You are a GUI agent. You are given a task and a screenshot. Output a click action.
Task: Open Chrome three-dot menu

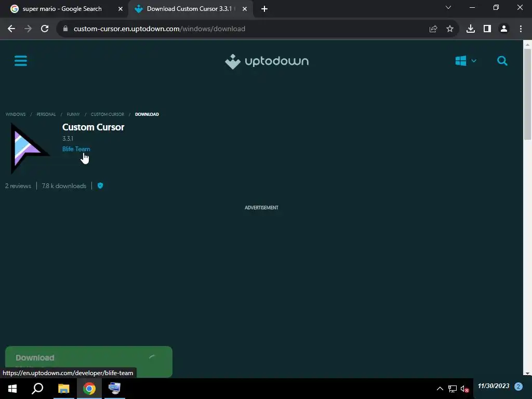click(521, 29)
